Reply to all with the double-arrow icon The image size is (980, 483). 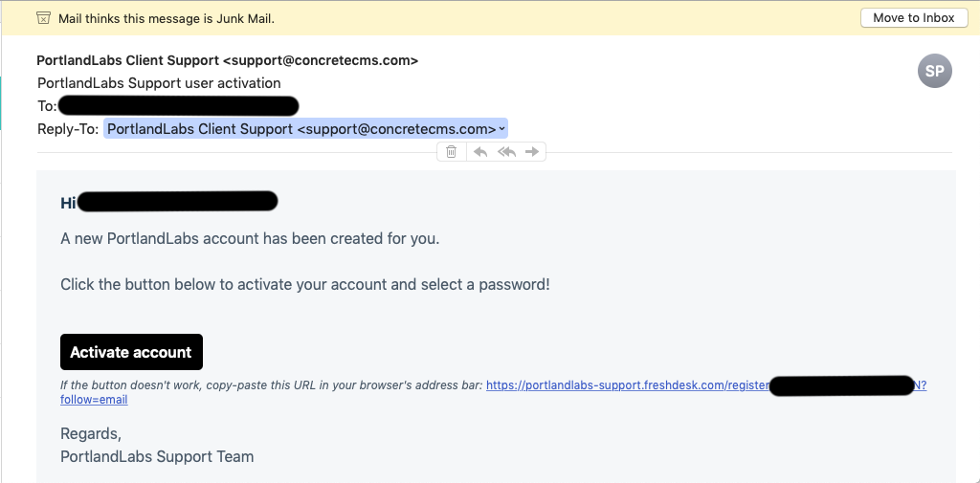point(506,151)
